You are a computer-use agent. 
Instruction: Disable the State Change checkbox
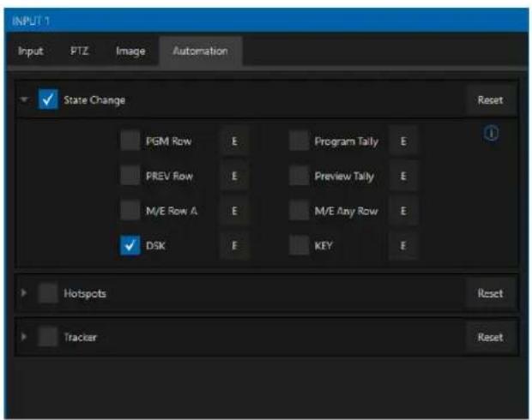pos(48,99)
